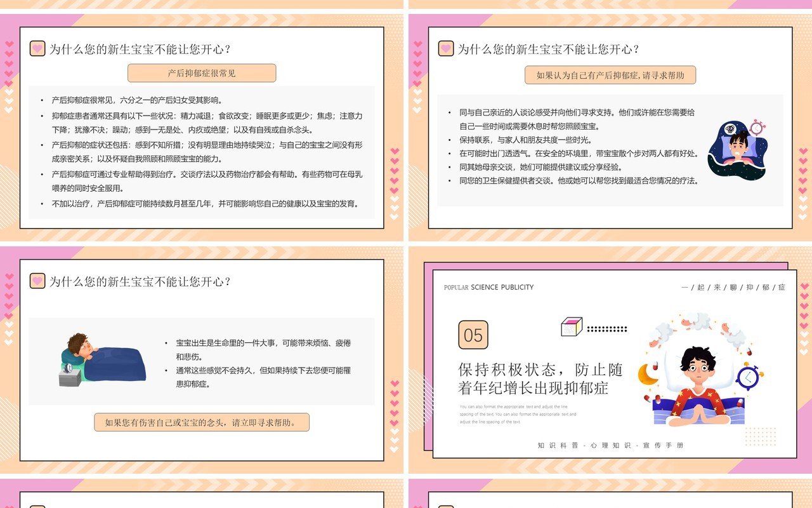Click the bullet starting 通常这些感觉不会持久
Image resolution: width=812 pixels, height=508 pixels.
(263, 377)
